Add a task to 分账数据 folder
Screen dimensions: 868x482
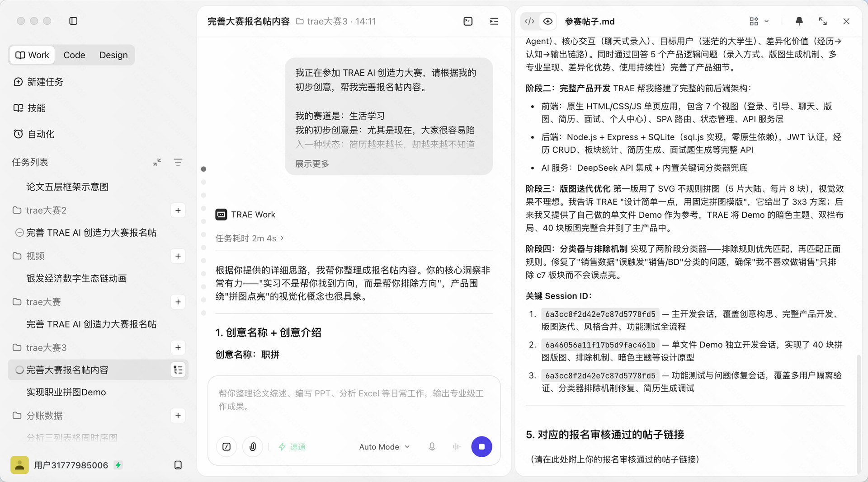click(x=178, y=416)
